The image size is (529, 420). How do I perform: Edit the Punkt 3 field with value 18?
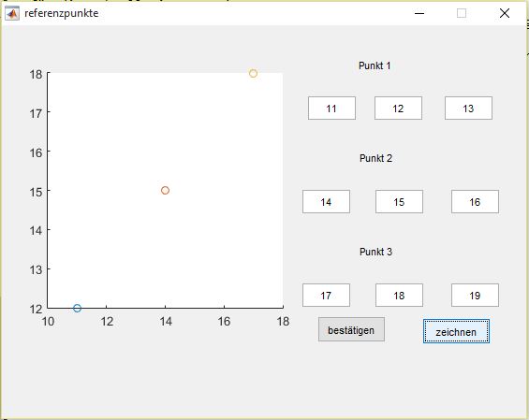(399, 296)
